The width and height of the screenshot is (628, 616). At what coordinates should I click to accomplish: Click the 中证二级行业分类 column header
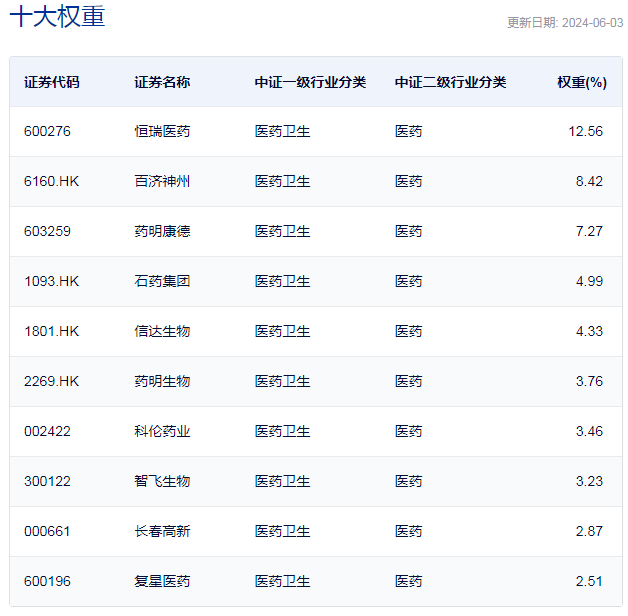tap(451, 82)
